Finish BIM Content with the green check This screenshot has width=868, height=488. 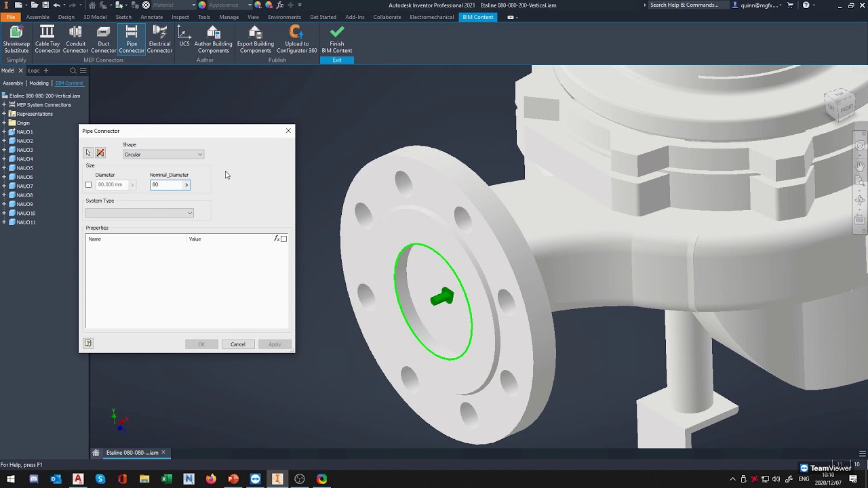point(337,39)
